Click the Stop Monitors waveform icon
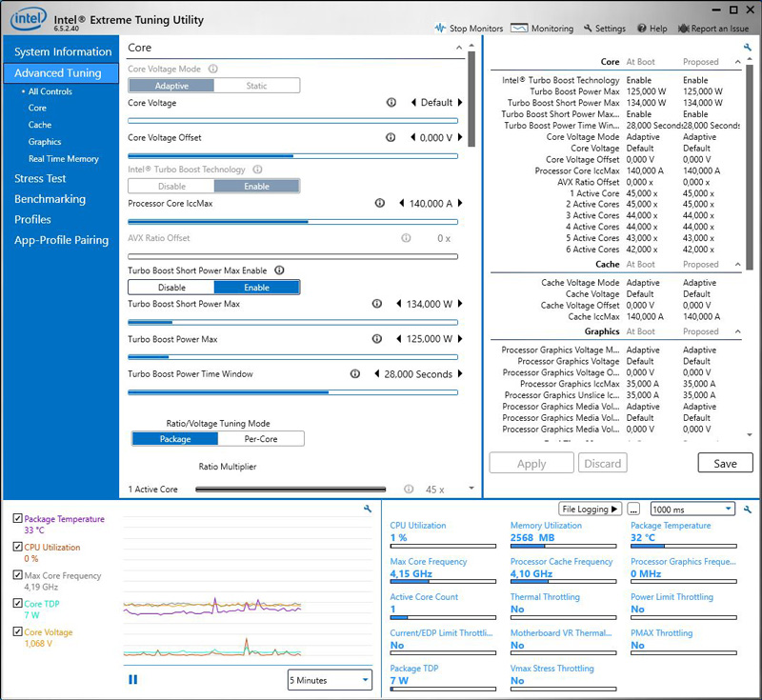762x700 pixels. [x=440, y=29]
